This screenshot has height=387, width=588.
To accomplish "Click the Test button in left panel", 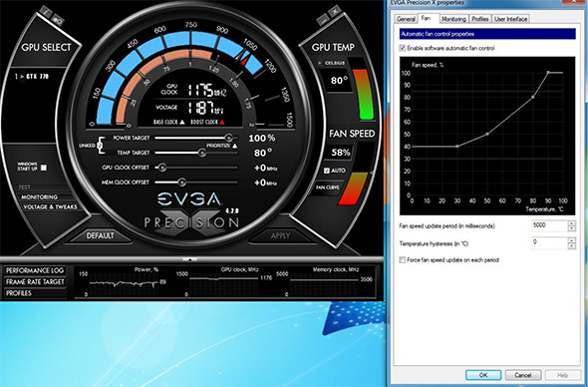I will (x=25, y=187).
